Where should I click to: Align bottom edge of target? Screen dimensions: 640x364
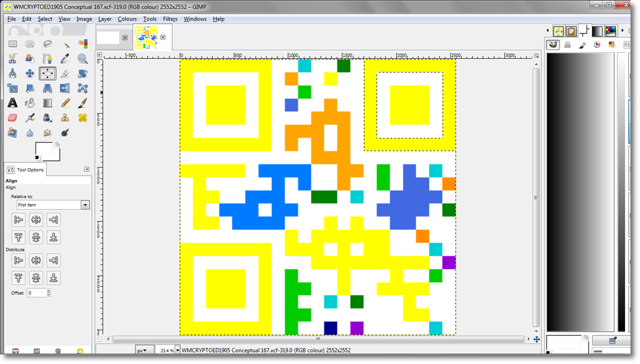point(53,237)
